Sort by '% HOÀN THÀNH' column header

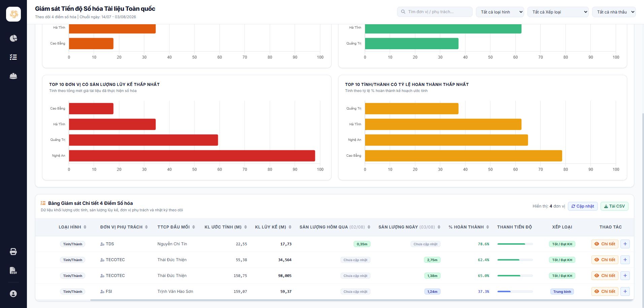pos(469,227)
